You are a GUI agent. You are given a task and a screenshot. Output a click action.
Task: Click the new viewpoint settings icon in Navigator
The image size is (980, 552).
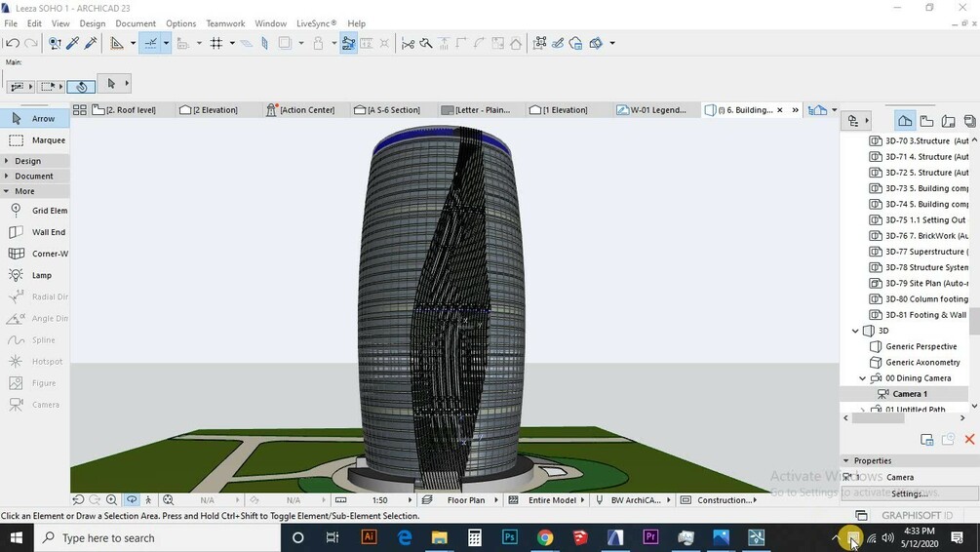pyautogui.click(x=927, y=440)
